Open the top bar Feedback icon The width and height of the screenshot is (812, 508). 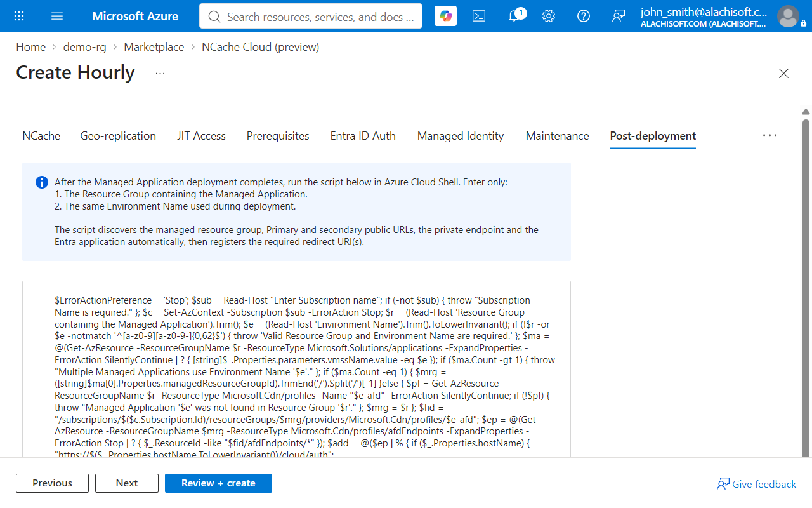[x=619, y=16]
